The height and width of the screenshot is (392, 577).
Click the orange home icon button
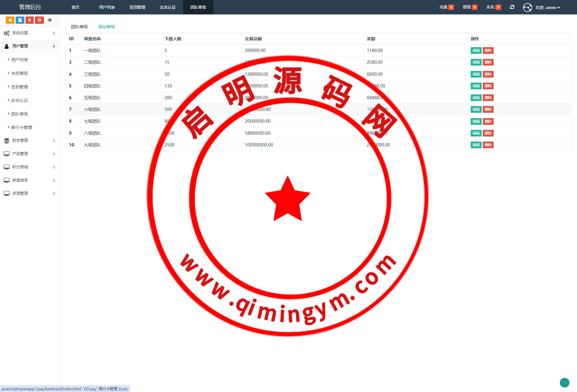point(10,20)
